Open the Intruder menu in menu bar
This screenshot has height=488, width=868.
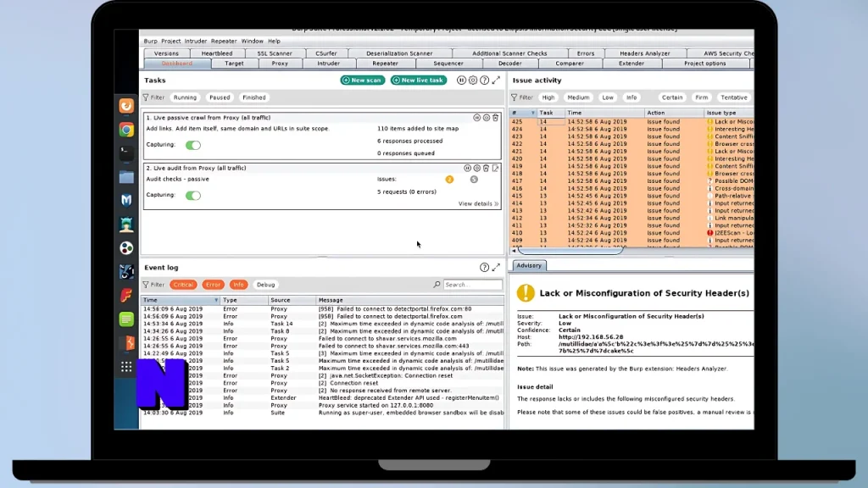click(196, 41)
